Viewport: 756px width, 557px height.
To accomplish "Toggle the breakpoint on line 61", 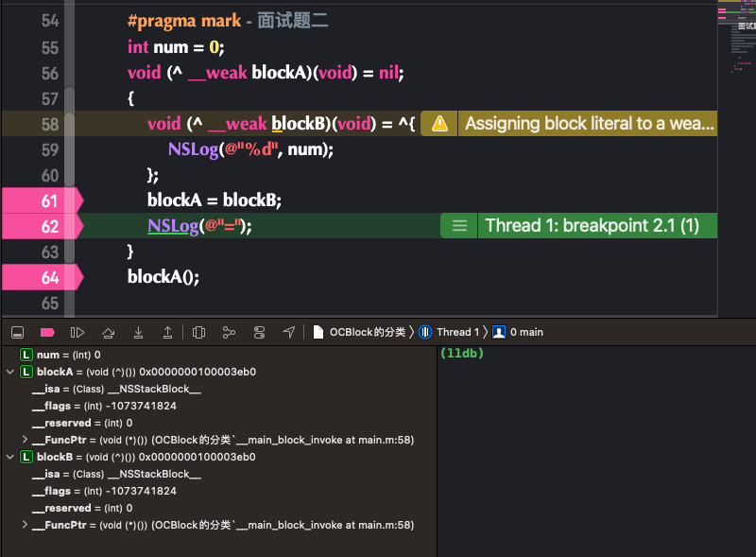I will (43, 200).
